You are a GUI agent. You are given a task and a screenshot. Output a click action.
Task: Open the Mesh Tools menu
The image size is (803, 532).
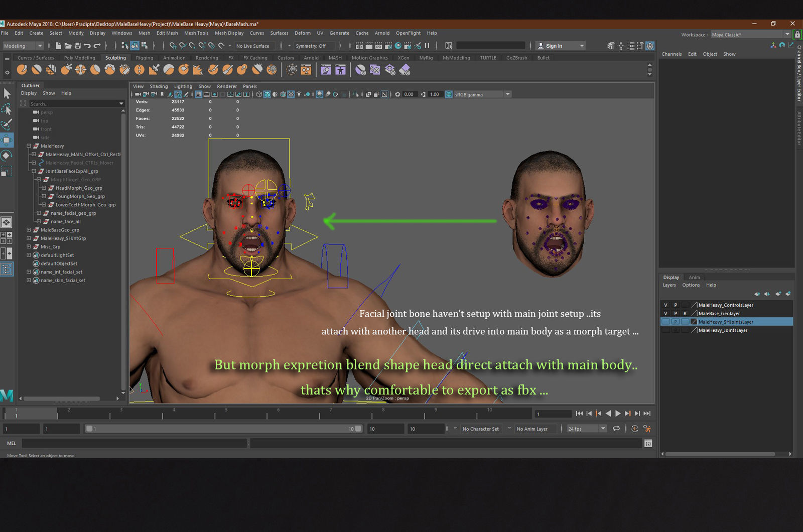(x=196, y=33)
